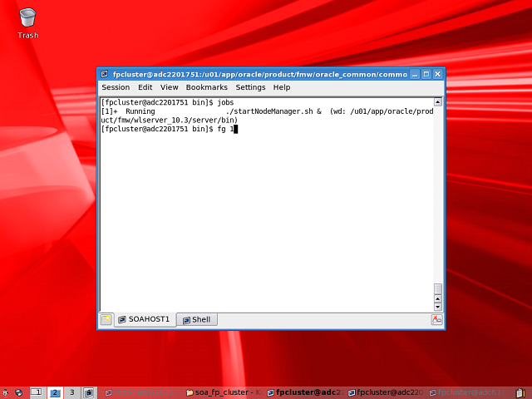The height and width of the screenshot is (399, 532).
Task: Switch to virtual desktop 1 in pager
Action: 37,392
